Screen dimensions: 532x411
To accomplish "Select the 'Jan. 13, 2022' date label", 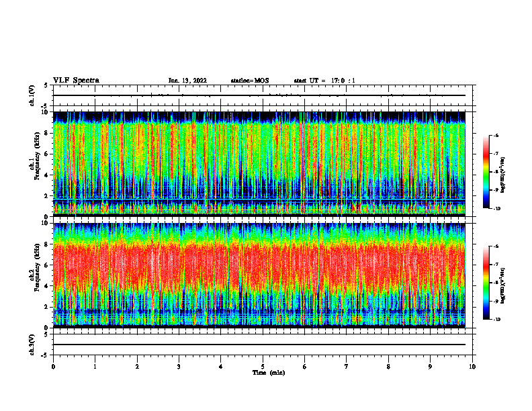I will click(x=187, y=81).
